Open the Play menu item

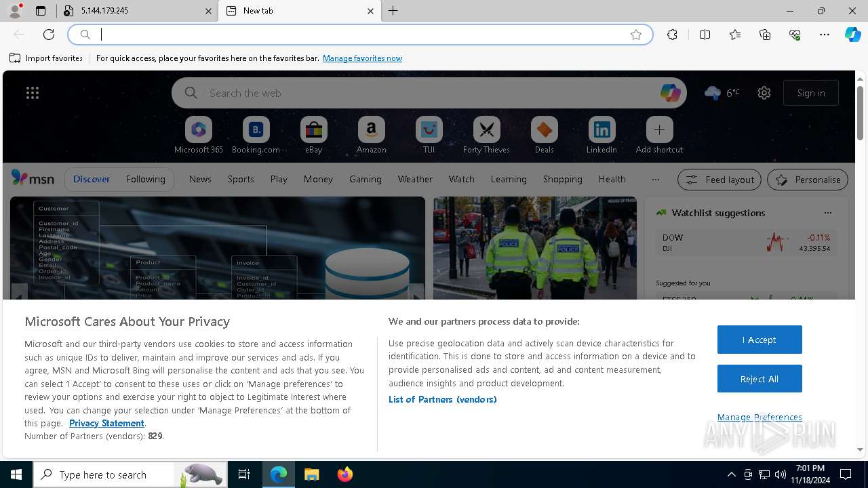tap(279, 179)
